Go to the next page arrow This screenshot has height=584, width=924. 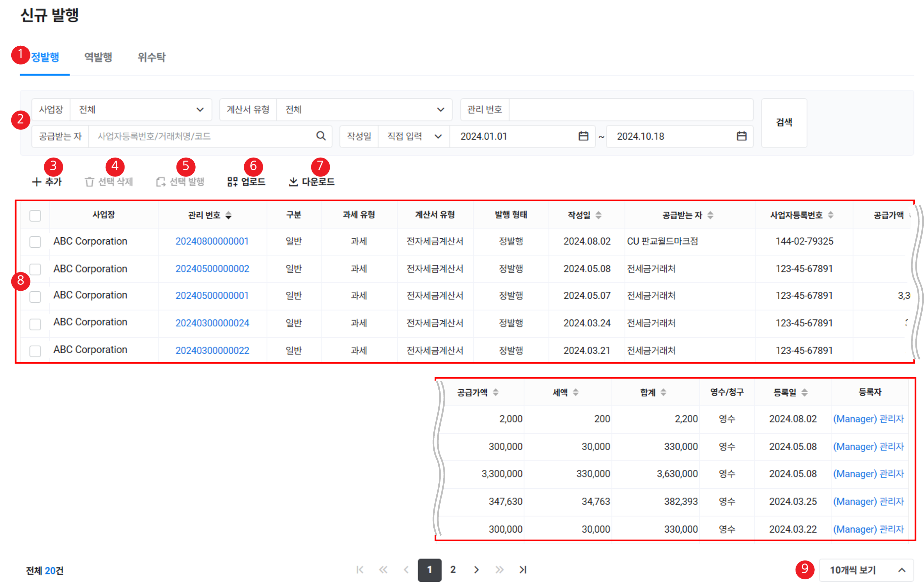pos(476,570)
